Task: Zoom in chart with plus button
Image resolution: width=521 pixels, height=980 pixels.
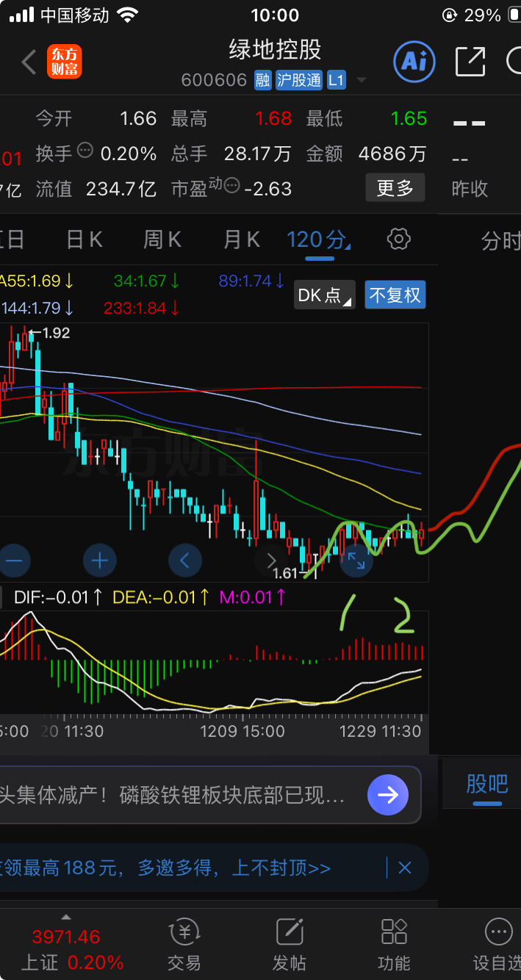Action: (100, 561)
